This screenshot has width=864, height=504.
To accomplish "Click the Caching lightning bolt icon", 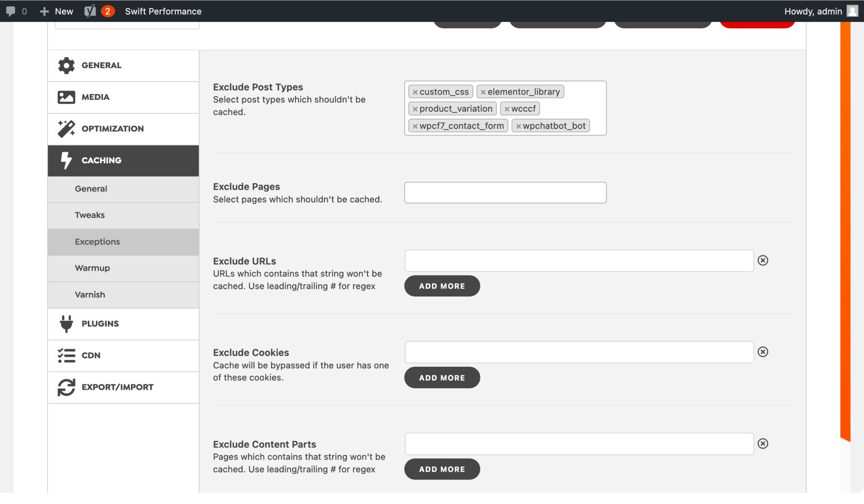I will [x=66, y=160].
